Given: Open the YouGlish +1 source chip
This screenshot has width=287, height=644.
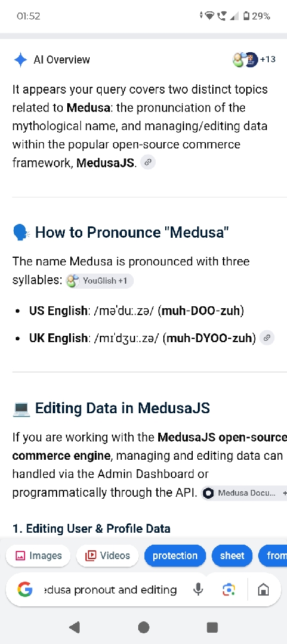Looking at the screenshot, I should coord(100,281).
